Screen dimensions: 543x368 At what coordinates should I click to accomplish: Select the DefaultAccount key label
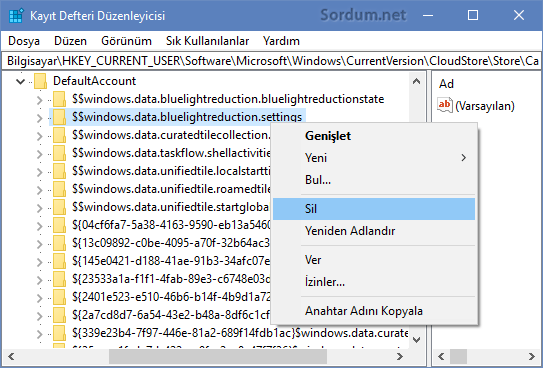[94, 81]
